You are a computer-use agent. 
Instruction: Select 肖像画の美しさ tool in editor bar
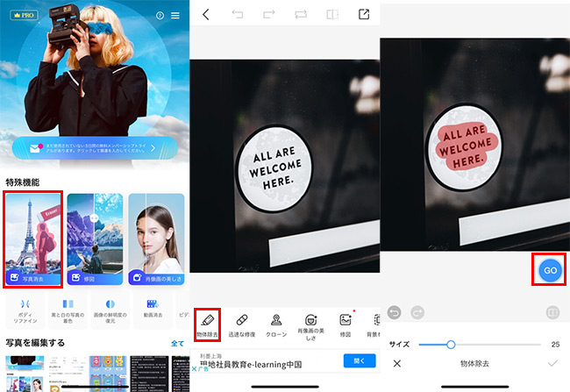pyautogui.click(x=310, y=327)
